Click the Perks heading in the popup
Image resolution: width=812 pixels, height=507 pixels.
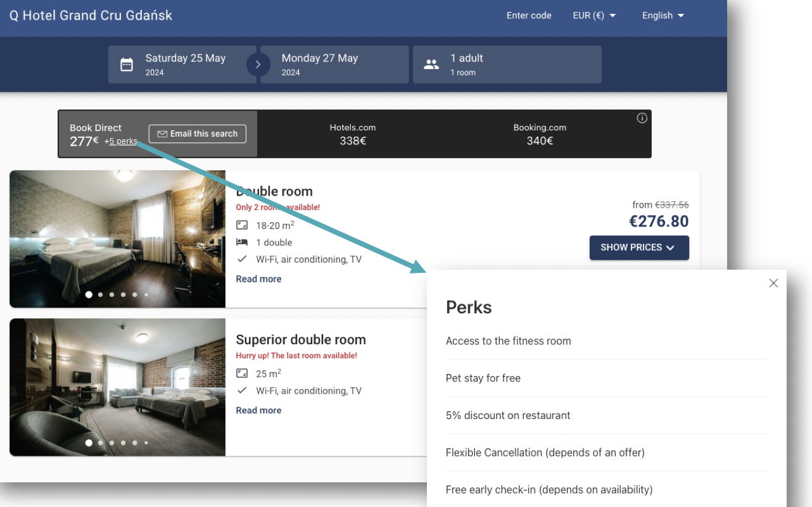469,307
